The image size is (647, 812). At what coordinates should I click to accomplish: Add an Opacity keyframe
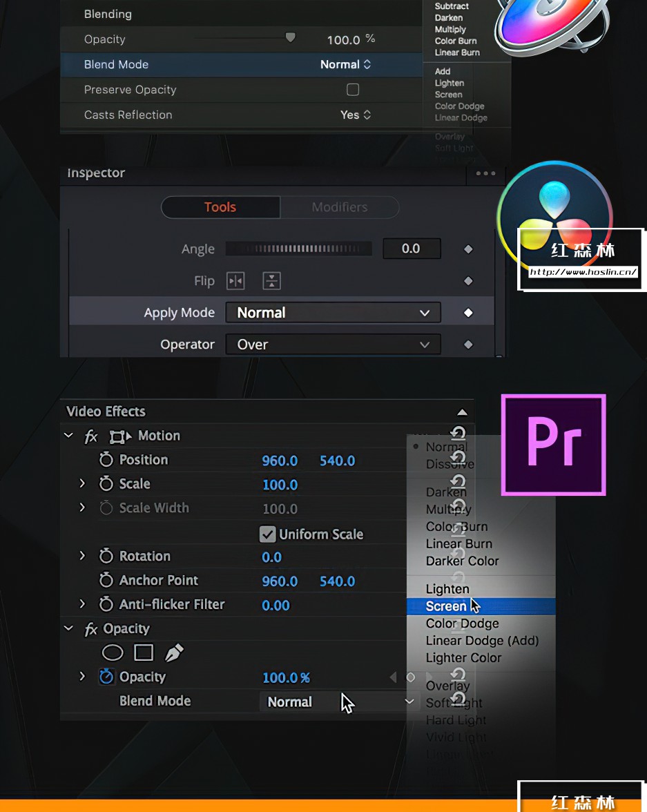410,677
